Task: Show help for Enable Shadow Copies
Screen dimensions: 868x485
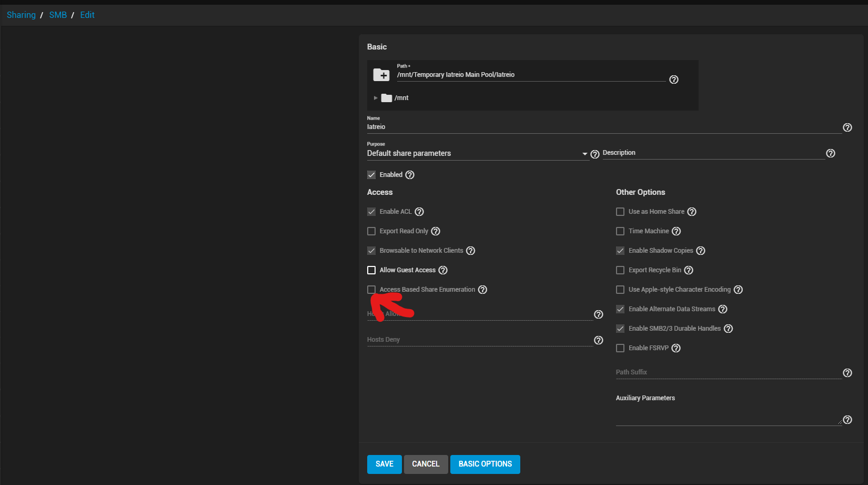Action: pos(701,251)
